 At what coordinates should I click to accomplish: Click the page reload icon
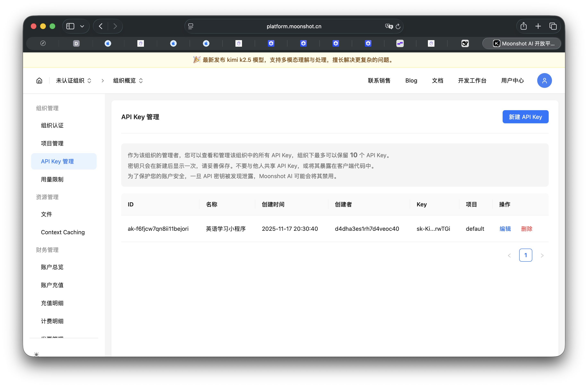click(398, 26)
